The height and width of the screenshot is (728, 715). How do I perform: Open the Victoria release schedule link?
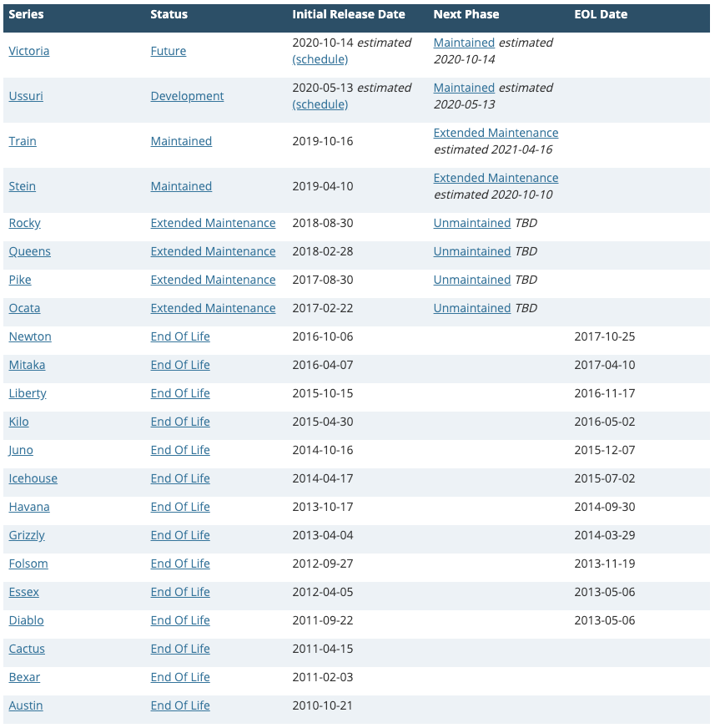click(x=320, y=59)
